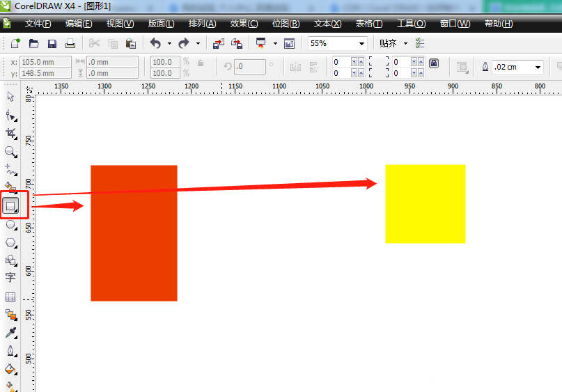Select the Zoom magnifier tool
562x392 pixels.
click(10, 151)
